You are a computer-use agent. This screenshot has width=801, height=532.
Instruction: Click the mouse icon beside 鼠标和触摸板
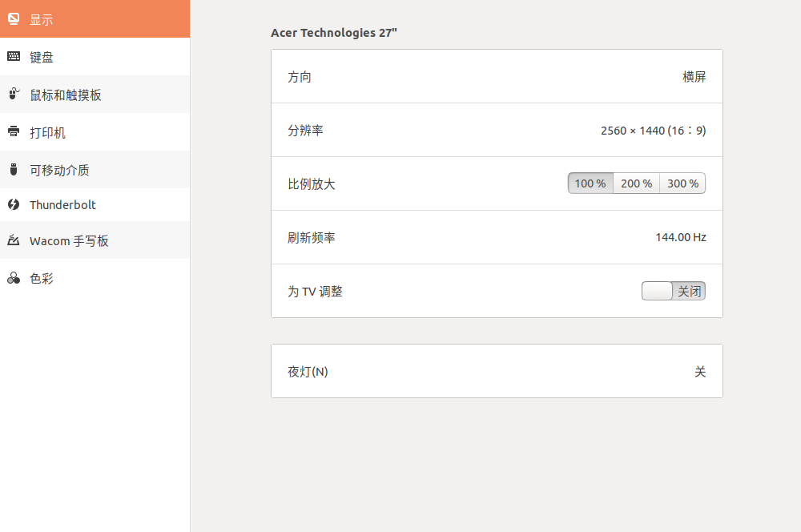coord(14,94)
